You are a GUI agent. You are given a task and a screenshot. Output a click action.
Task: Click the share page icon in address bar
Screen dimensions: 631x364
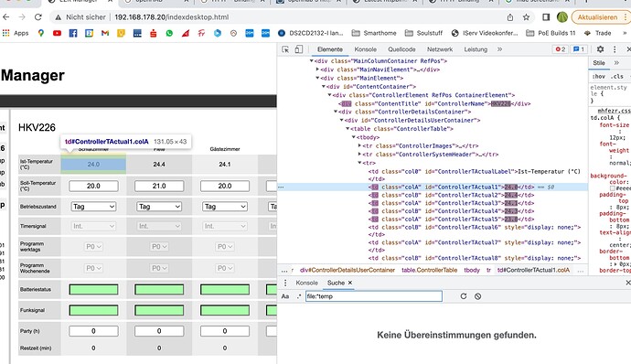click(x=510, y=17)
